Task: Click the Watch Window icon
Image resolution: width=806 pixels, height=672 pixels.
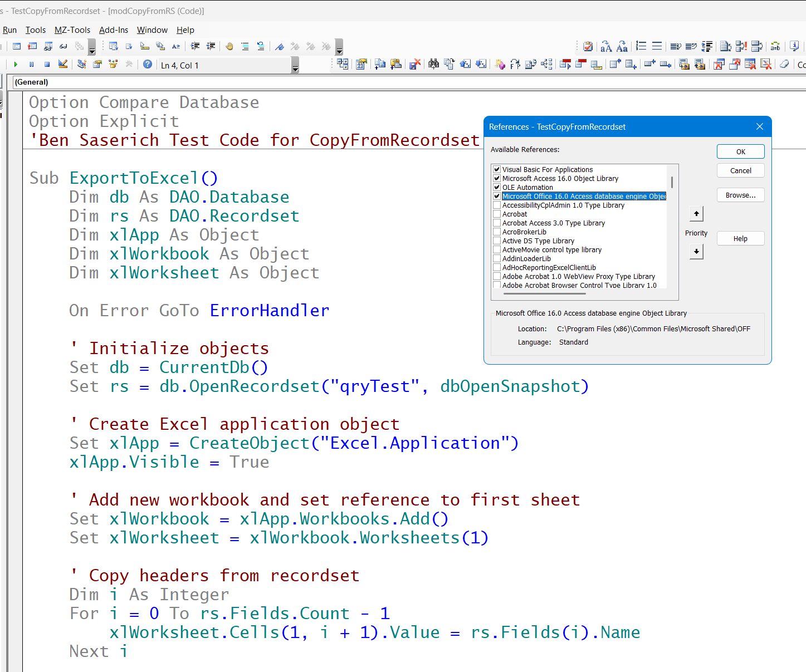Action: pos(48,46)
